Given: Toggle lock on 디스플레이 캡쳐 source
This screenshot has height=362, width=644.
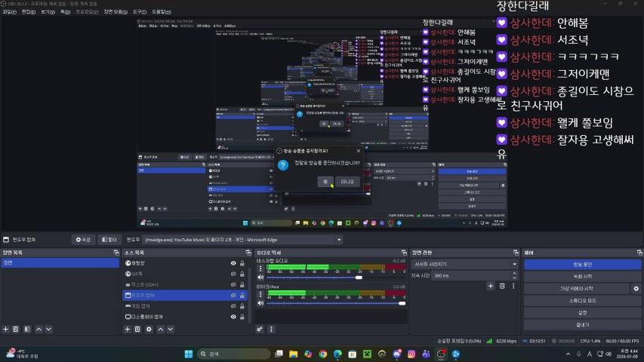Looking at the screenshot, I should (242, 317).
